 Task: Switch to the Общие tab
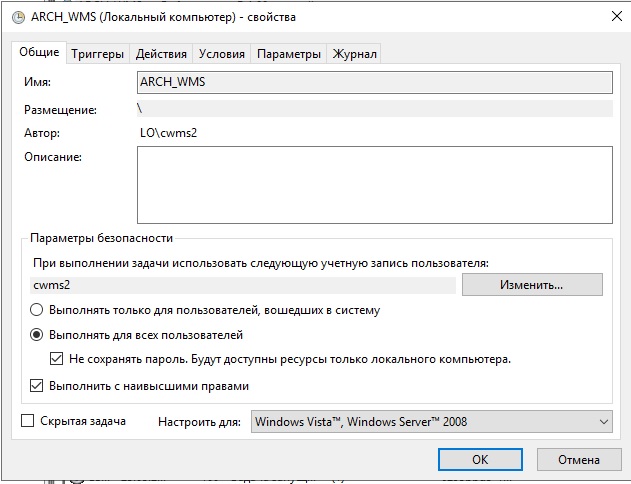point(39,52)
